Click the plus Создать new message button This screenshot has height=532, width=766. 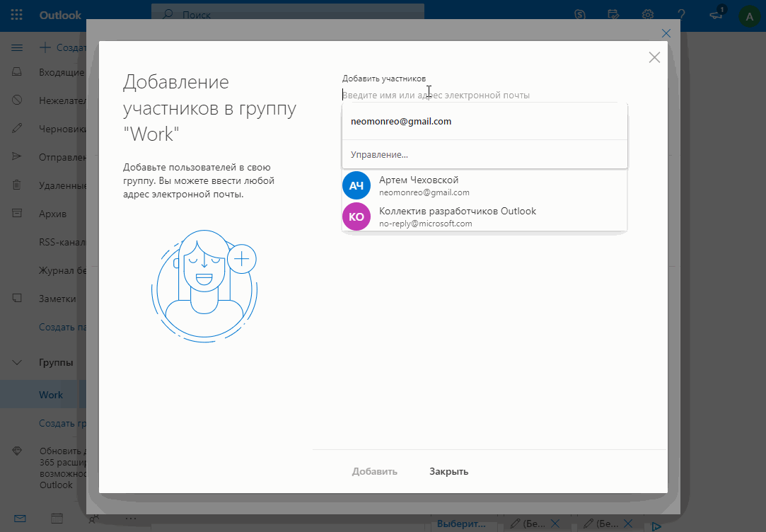coord(62,47)
